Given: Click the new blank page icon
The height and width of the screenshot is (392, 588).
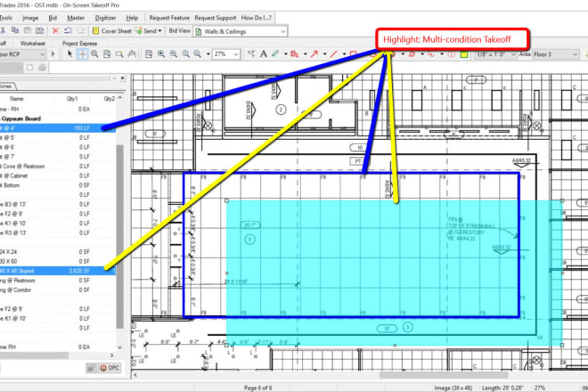Looking at the screenshot, I should click(x=30, y=68).
